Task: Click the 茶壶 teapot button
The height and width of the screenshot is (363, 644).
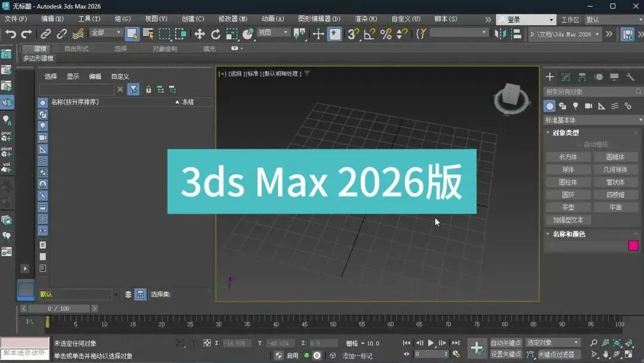Action: [568, 208]
